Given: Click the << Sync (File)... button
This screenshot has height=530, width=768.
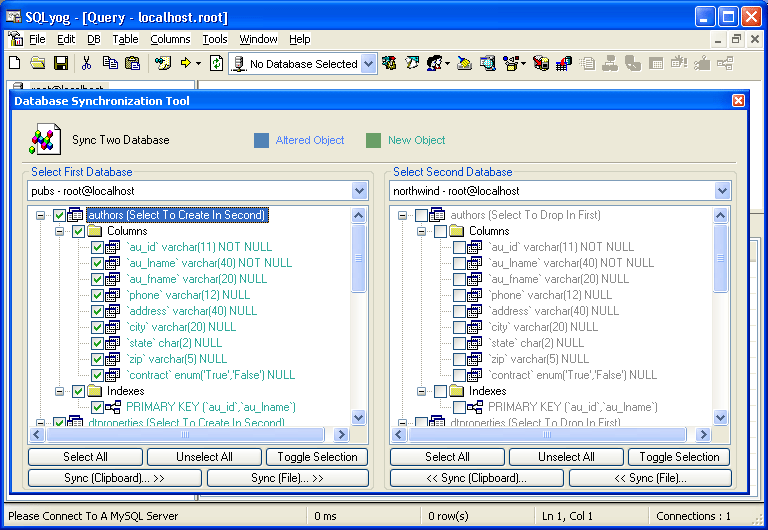Looking at the screenshot, I should pyautogui.click(x=650, y=478).
